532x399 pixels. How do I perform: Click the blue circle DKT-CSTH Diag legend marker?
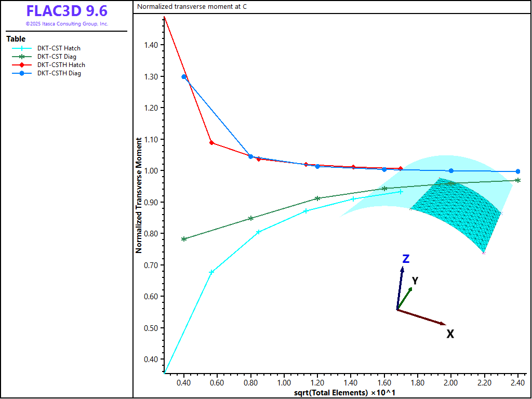click(x=22, y=73)
